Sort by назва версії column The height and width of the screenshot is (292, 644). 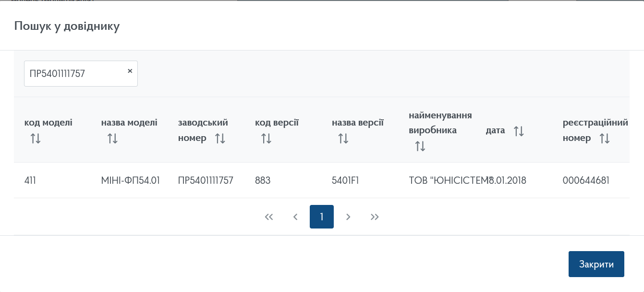point(343,139)
